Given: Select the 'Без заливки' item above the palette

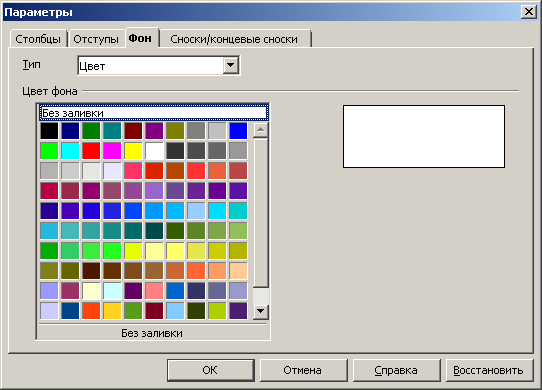Looking at the screenshot, I should (154, 113).
